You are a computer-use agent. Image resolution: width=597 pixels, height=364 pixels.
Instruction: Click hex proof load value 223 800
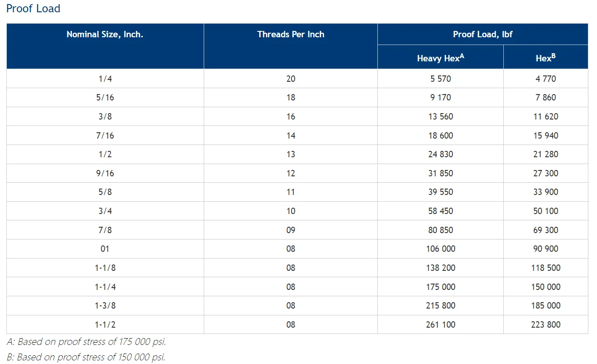tap(546, 324)
